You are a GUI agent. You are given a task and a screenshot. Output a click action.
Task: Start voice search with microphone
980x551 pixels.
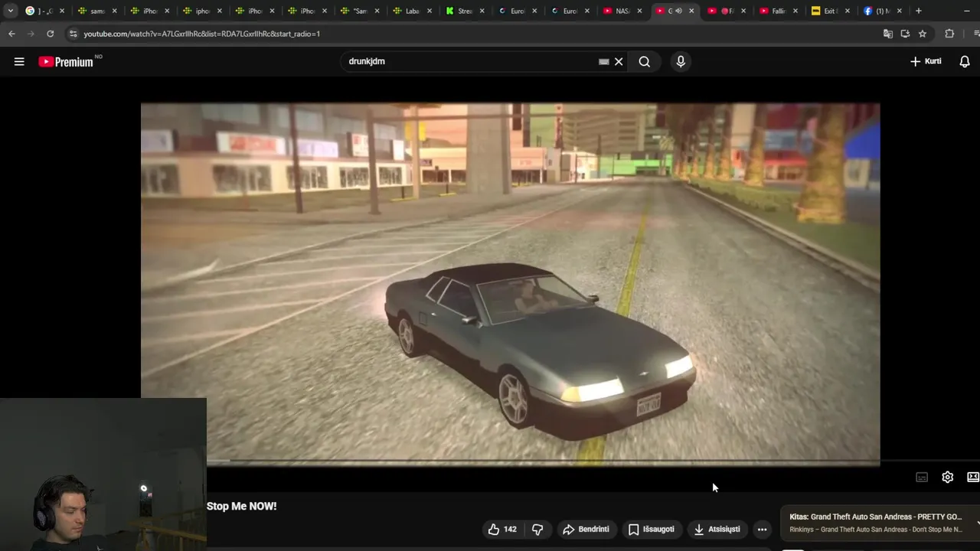(681, 62)
